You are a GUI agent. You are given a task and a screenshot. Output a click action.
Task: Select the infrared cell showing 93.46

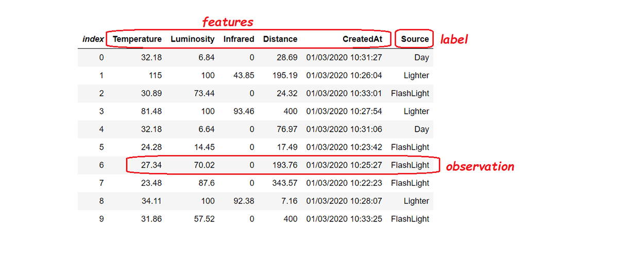click(x=243, y=111)
